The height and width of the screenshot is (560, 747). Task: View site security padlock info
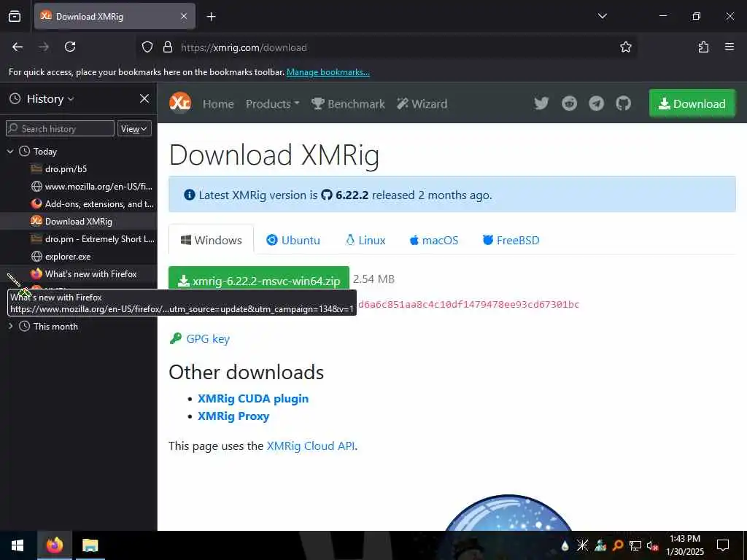point(168,47)
